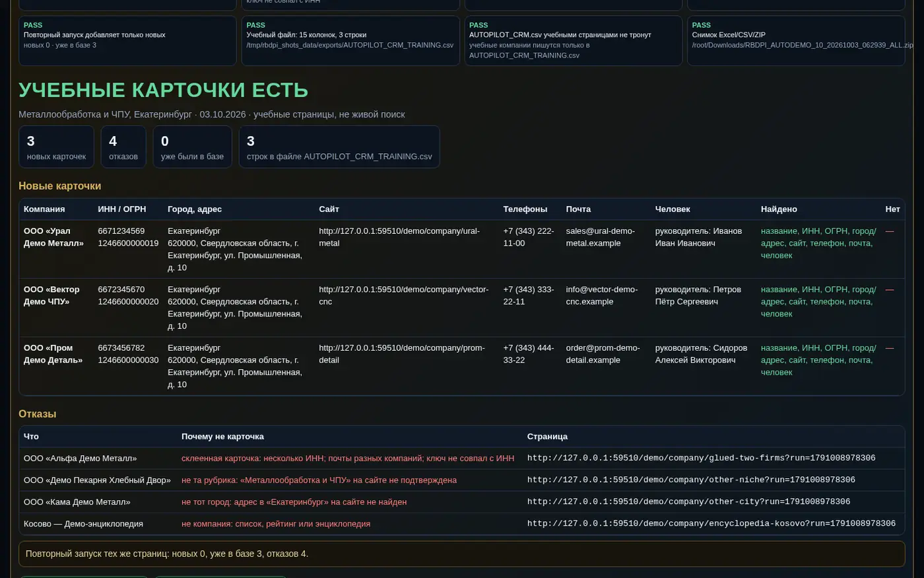
Task: Click the 'Новые карточки' section heading
Action: (60, 186)
